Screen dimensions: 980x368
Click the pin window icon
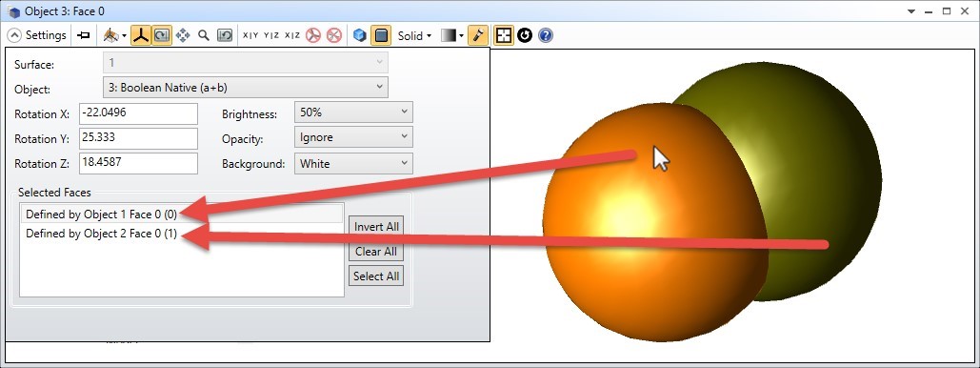point(83,35)
